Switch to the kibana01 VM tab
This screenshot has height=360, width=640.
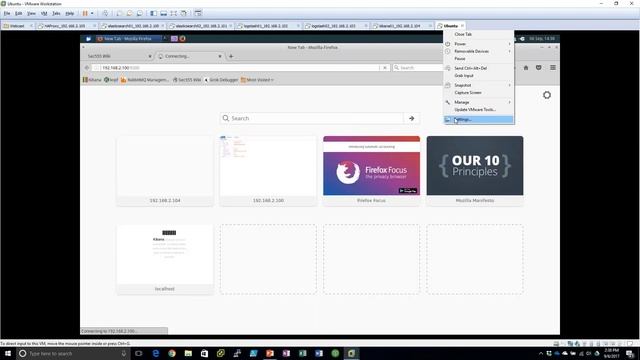[x=401, y=26]
